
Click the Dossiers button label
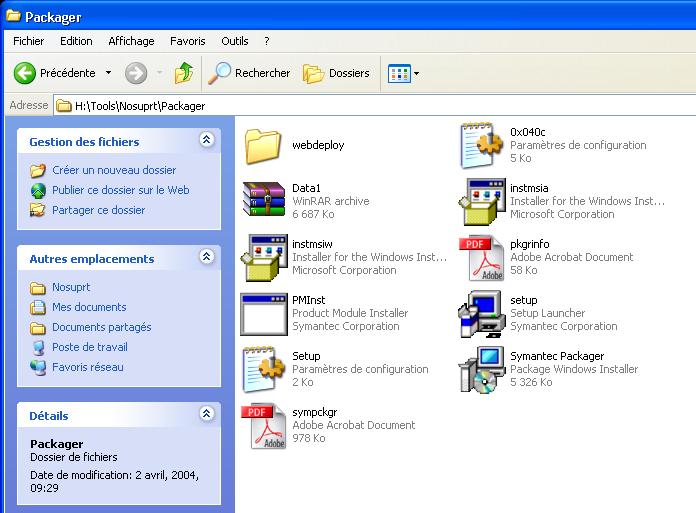[349, 73]
